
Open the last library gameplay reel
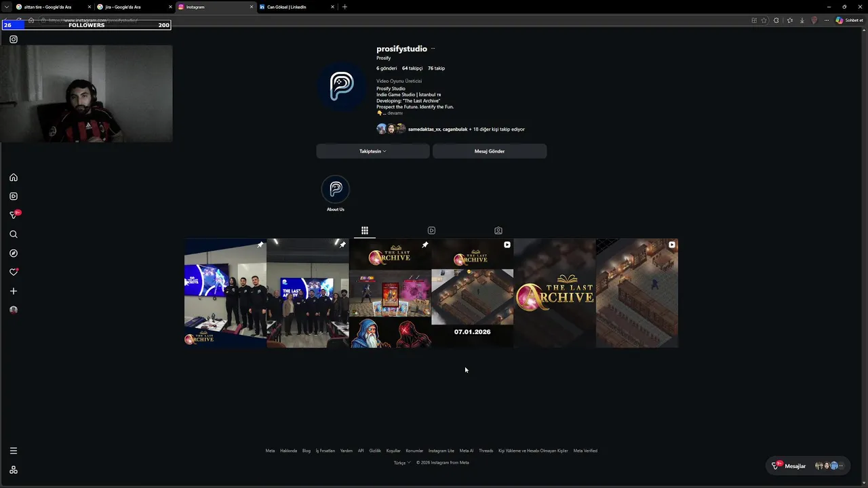[637, 293]
